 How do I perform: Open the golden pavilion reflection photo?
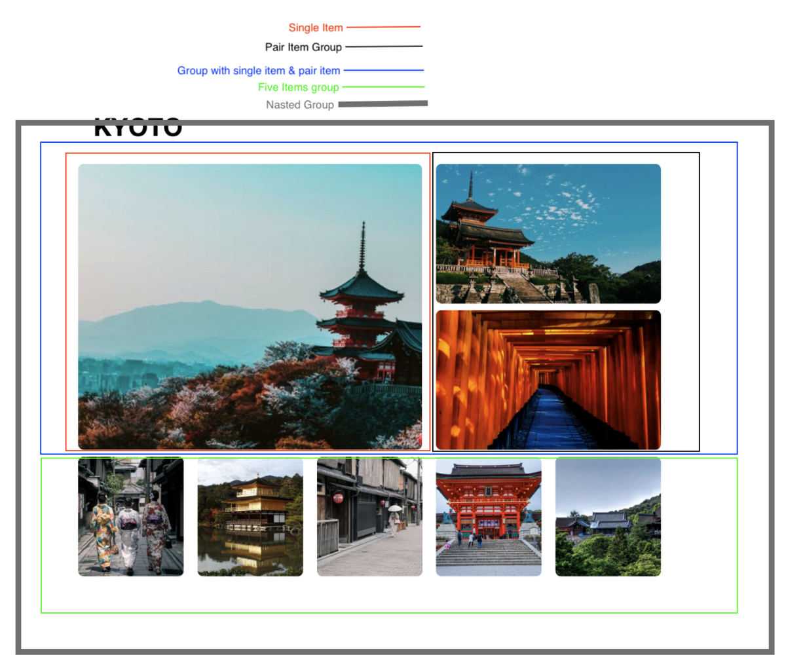250,517
